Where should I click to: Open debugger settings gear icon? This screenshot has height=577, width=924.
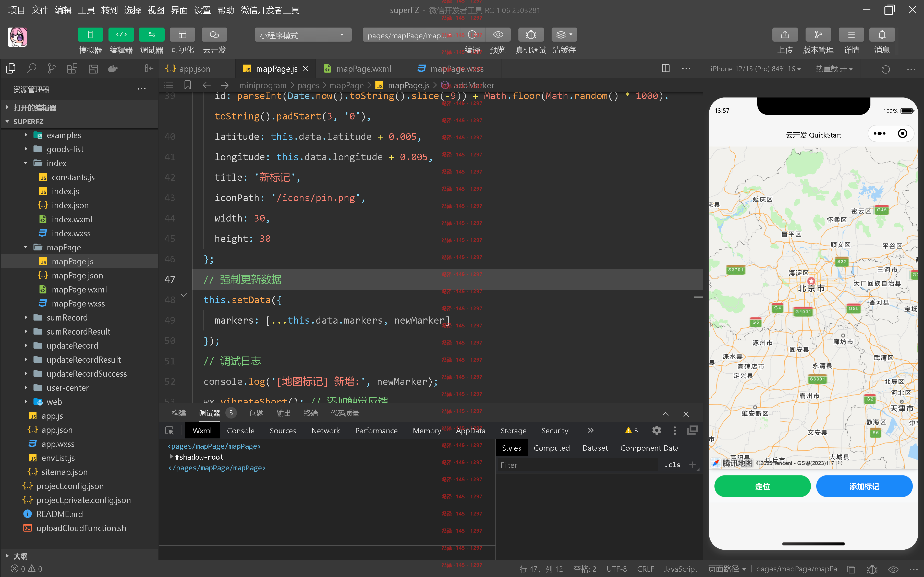pos(656,431)
